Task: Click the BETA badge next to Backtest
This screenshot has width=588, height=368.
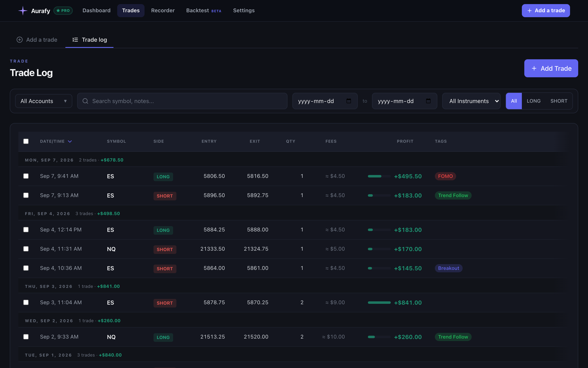Action: 216,11
